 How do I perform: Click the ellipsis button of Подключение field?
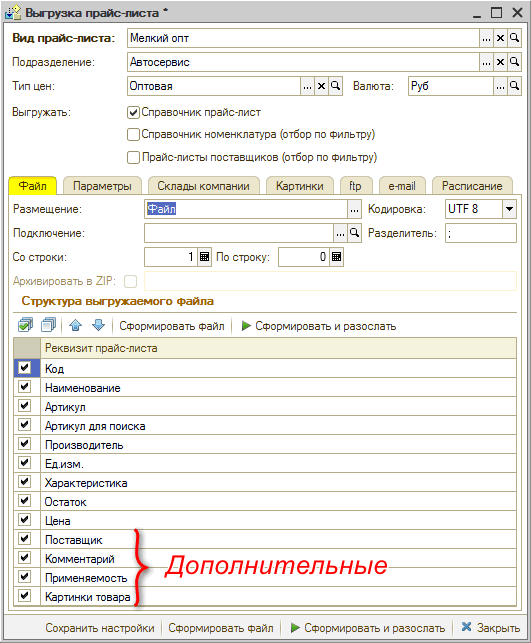tap(340, 233)
